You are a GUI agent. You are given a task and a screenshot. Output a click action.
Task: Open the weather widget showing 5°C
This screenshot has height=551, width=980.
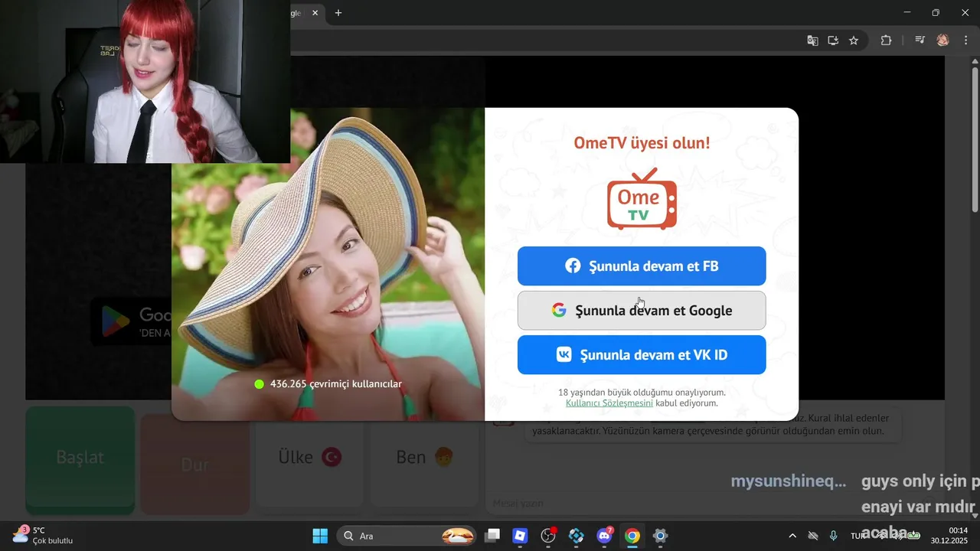click(x=42, y=535)
